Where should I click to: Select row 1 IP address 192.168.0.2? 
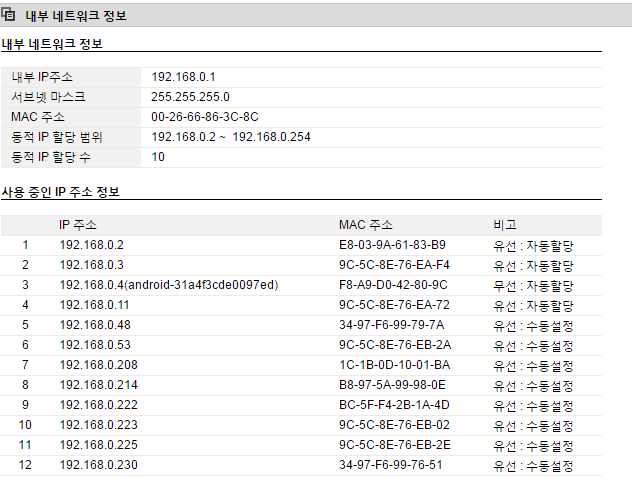tap(91, 245)
